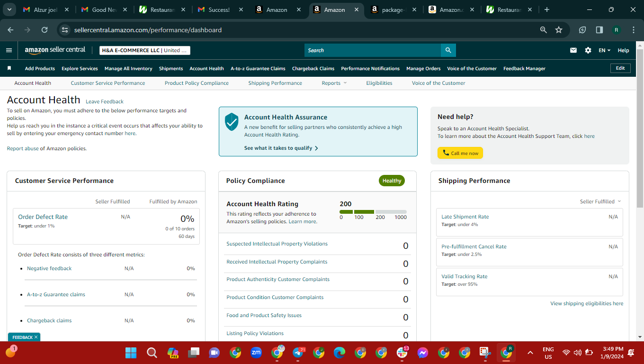Open the Snipping Tool in taskbar

point(485,353)
